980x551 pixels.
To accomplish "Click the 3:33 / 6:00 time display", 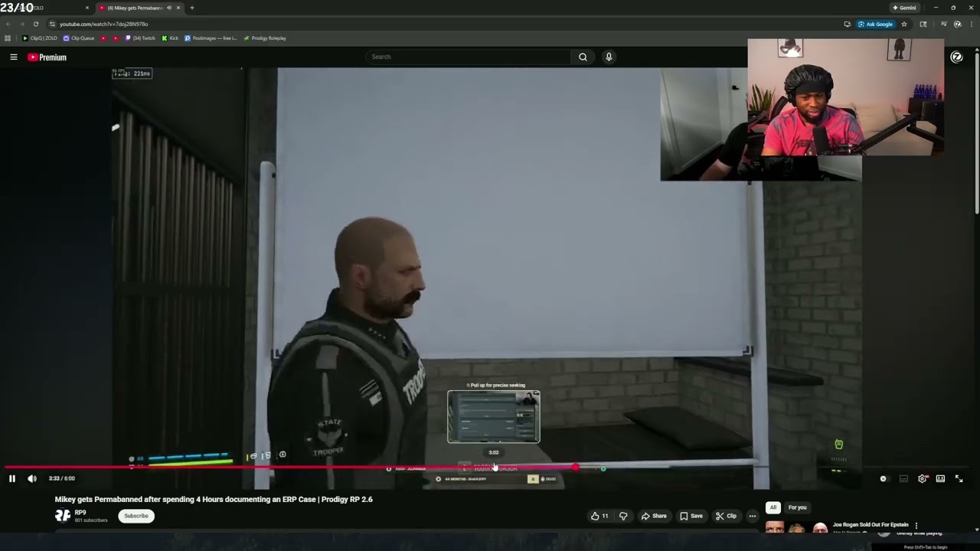I will point(62,478).
